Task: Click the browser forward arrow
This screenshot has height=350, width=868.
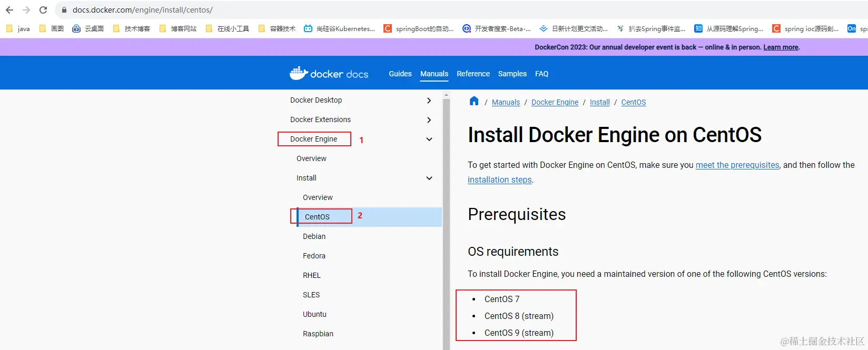Action: pos(26,10)
